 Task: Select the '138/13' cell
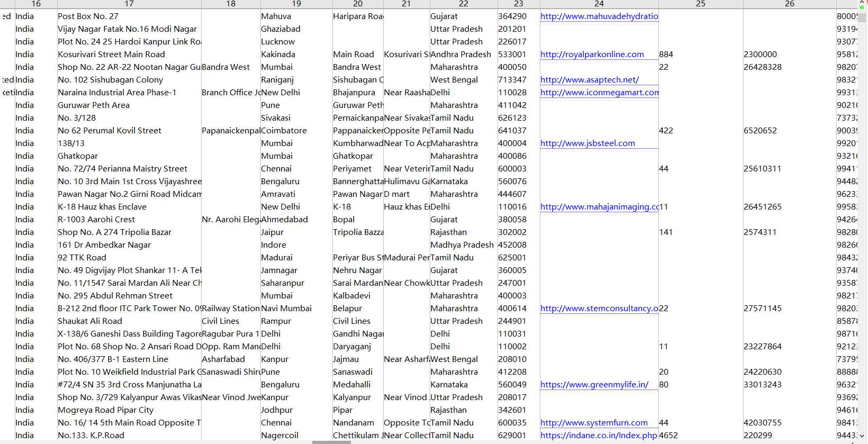[x=129, y=143]
